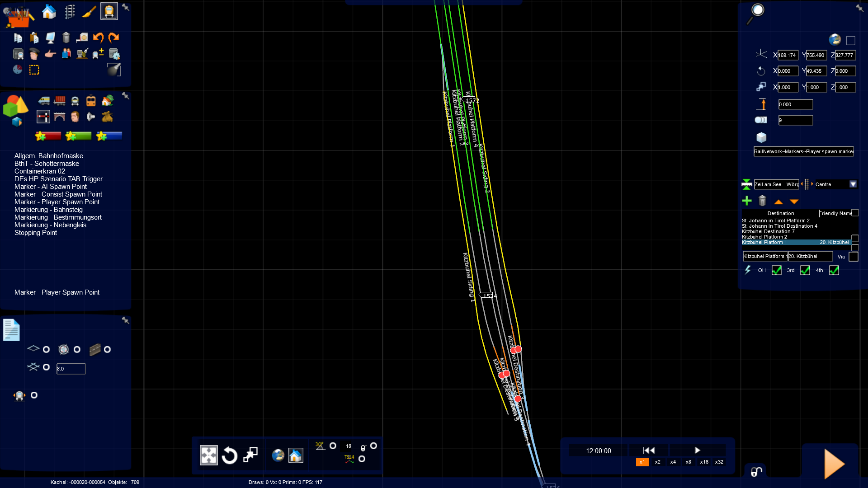Select Stopping Point from asset list
This screenshot has width=868, height=488.
[35, 233]
